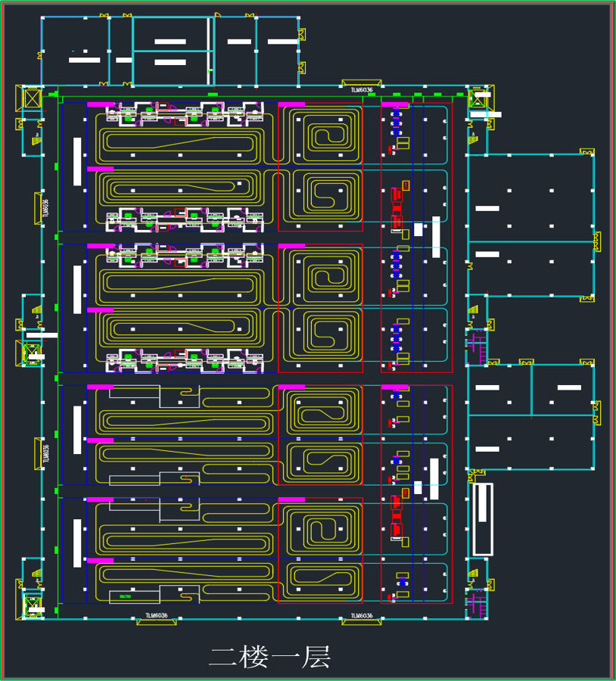The image size is (616, 681).
Task: Click the magenta stair symbol at bottom-right corner
Action: 476,604
